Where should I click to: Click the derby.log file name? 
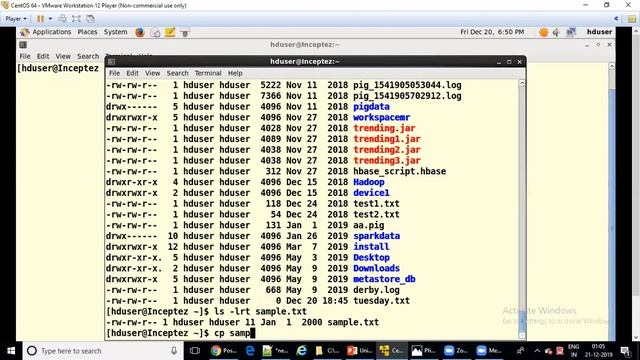click(376, 290)
